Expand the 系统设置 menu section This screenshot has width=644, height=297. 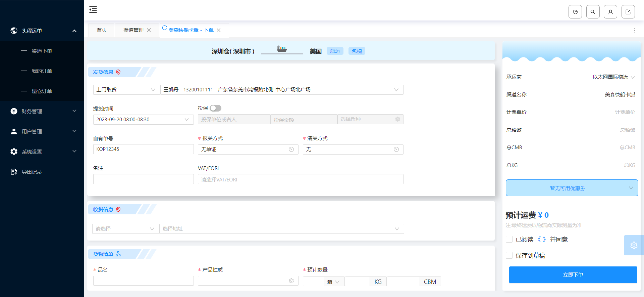pos(74,152)
